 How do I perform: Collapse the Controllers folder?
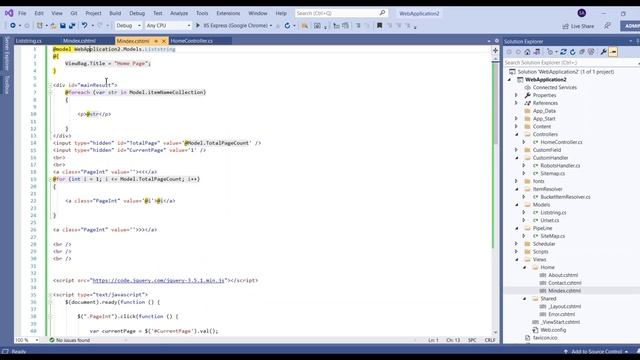[517, 134]
